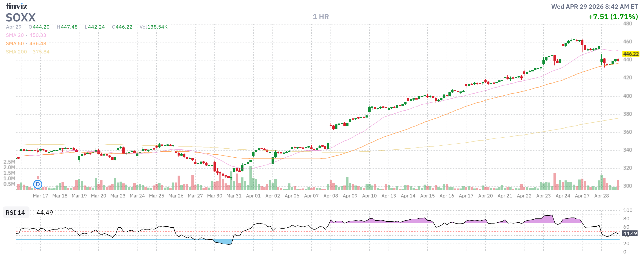Click the dark 44.49 RSI value tag

click(630, 233)
